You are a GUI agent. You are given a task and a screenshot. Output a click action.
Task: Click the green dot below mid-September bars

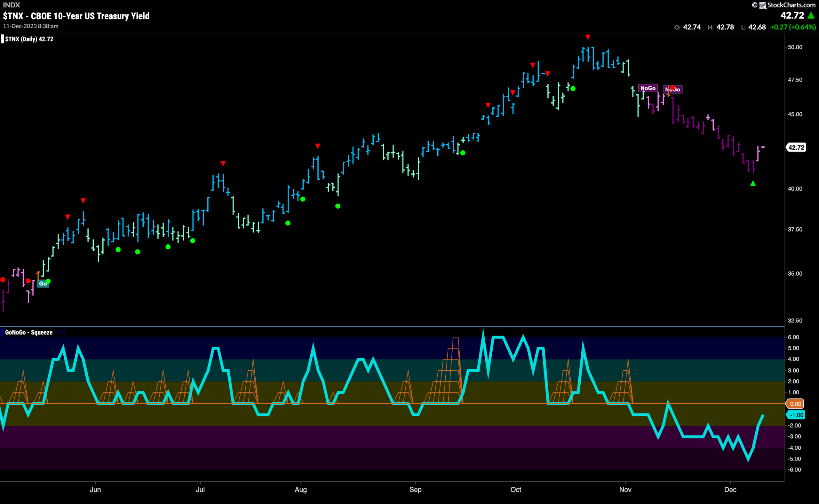click(x=463, y=153)
